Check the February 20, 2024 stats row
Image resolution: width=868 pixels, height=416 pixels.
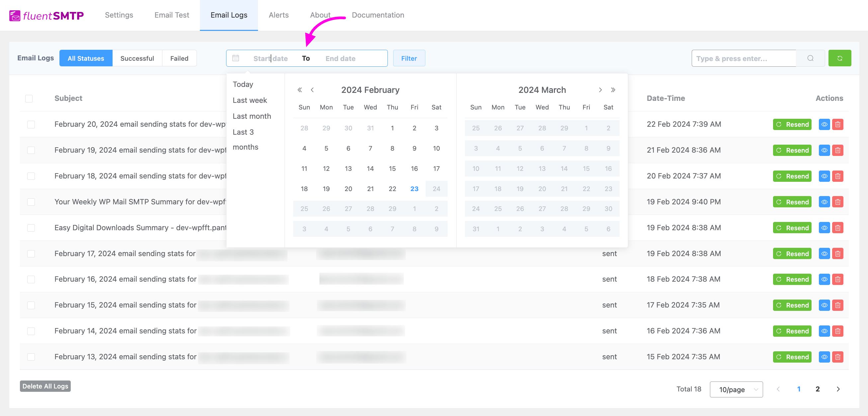[31, 124]
